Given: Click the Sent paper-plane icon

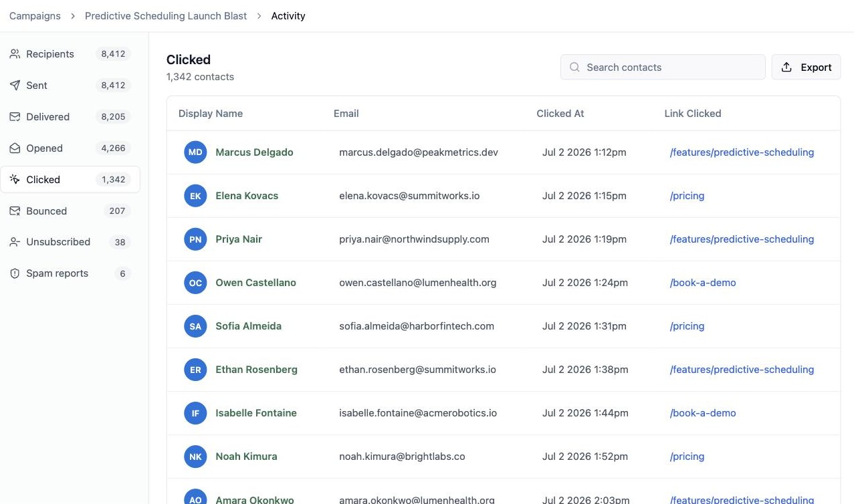Looking at the screenshot, I should pos(15,86).
